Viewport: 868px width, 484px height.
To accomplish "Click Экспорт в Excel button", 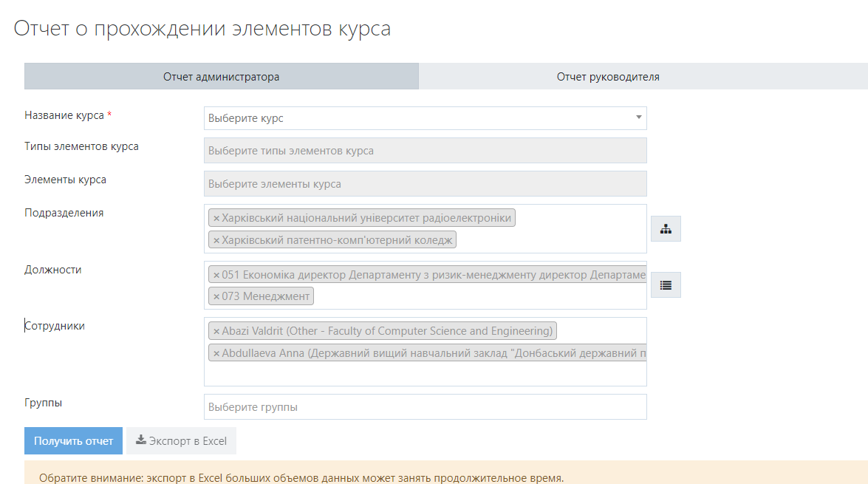I will click(181, 441).
